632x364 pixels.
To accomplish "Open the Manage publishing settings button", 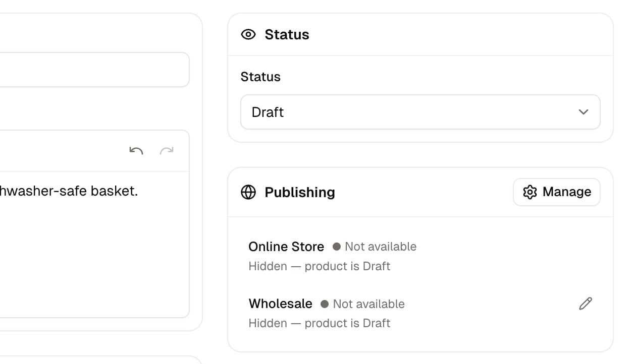I will tap(557, 192).
